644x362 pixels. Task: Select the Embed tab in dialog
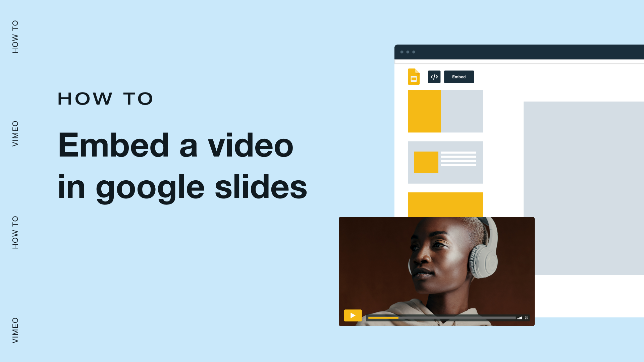pos(459,76)
